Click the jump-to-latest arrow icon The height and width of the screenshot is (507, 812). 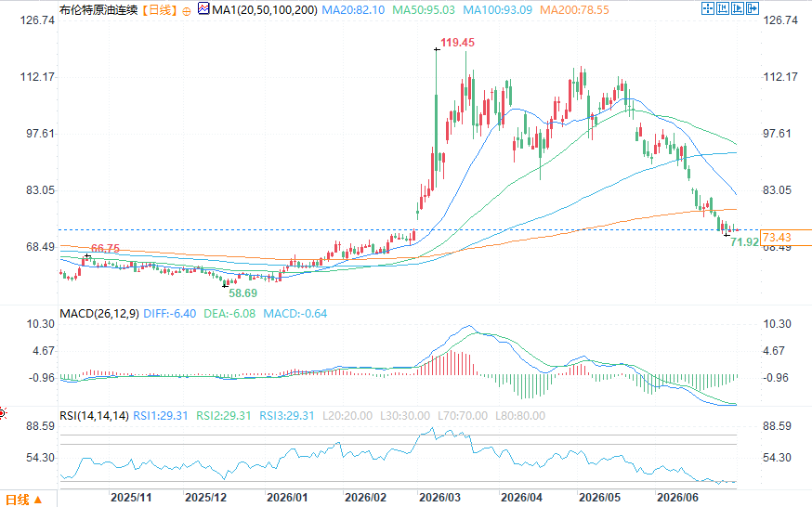pyautogui.click(x=753, y=8)
